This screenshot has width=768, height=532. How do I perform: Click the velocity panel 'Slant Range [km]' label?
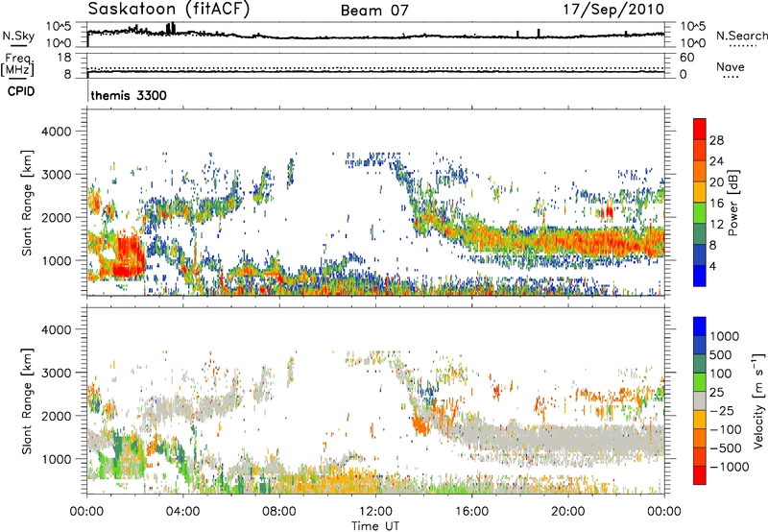pyautogui.click(x=27, y=400)
